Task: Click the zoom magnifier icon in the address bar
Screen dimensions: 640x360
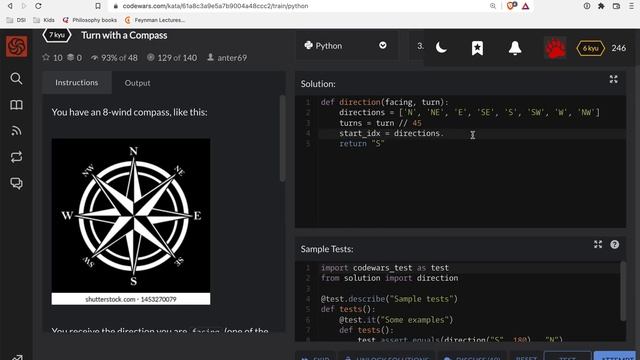Action: click(x=493, y=6)
